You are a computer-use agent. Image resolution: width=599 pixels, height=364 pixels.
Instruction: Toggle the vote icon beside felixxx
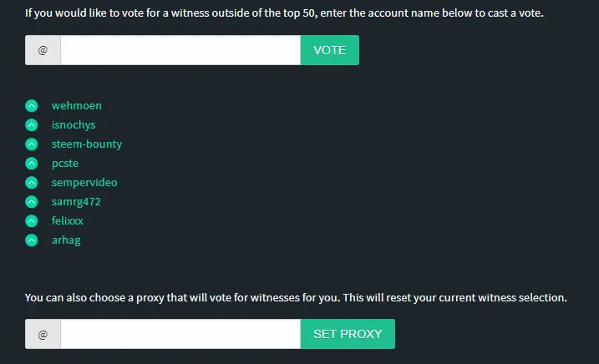tap(31, 220)
